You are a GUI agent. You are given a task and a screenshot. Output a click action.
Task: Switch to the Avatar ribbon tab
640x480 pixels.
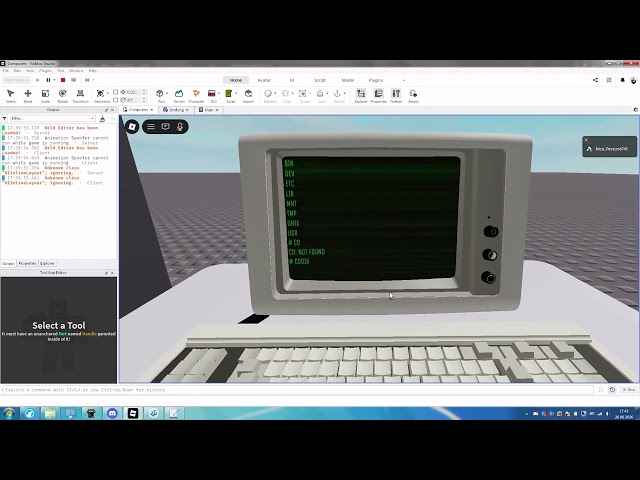(264, 80)
